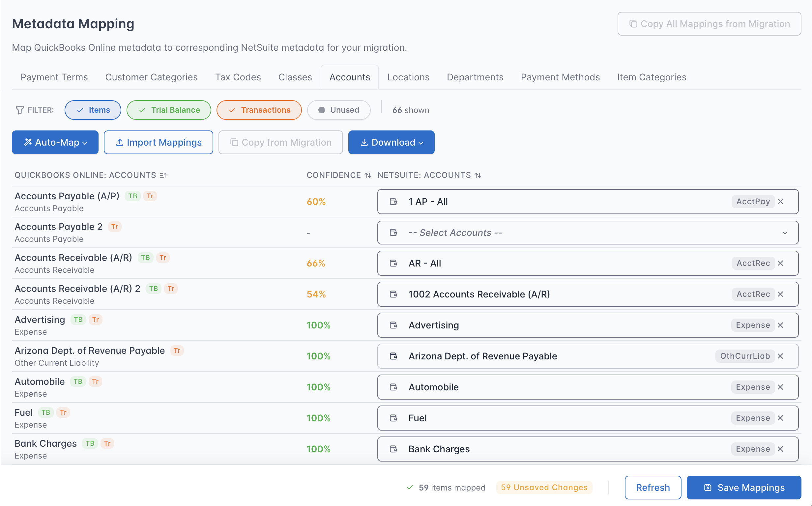Open Select Accounts dropdown for Accounts Payable 2
The image size is (812, 506).
[x=588, y=233]
